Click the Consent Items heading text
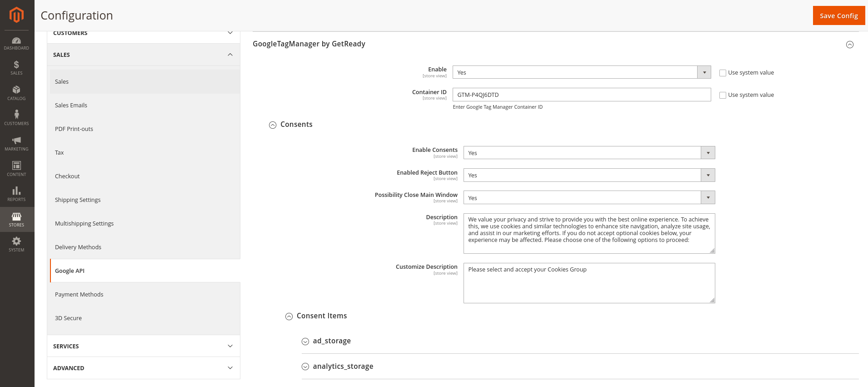 tap(322, 316)
